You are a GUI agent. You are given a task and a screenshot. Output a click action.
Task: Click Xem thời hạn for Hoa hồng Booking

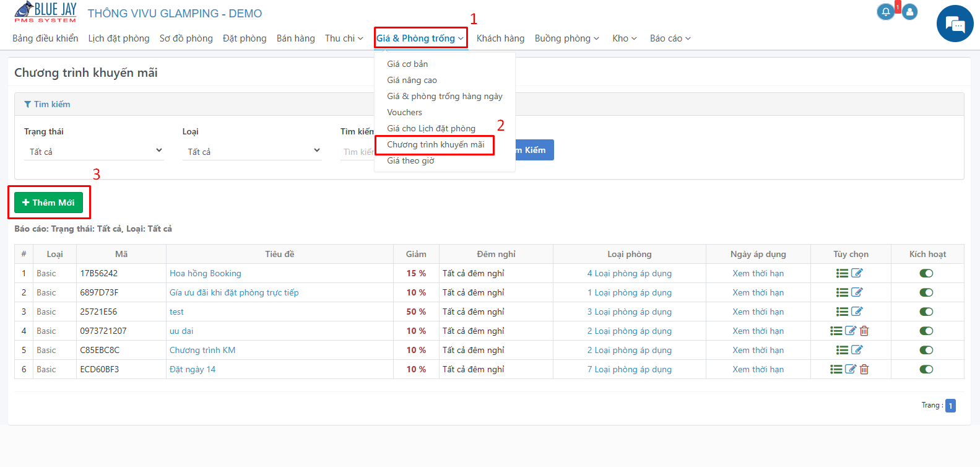(758, 273)
